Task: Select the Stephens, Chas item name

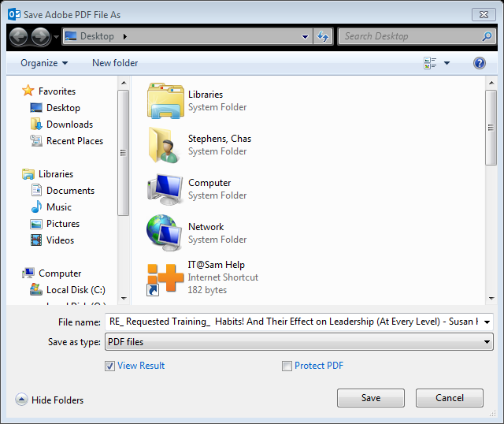Action: (220, 139)
